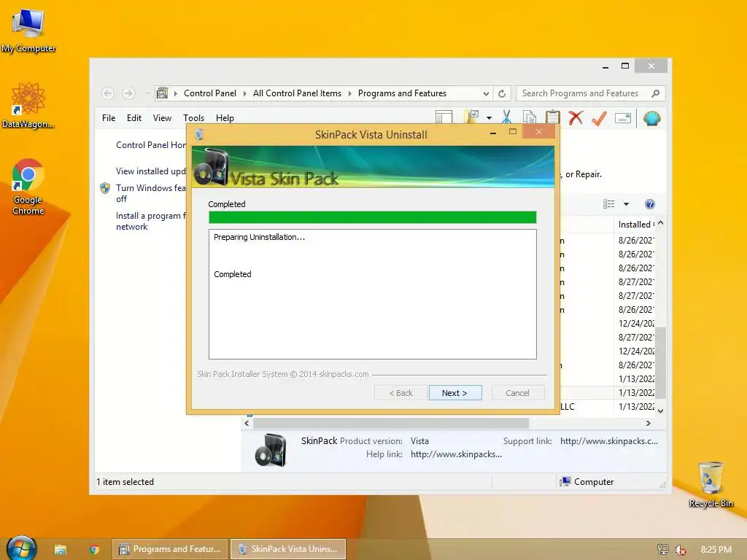Expand chevron after All Control Panel Items
This screenshot has height=560, width=747.
click(349, 93)
